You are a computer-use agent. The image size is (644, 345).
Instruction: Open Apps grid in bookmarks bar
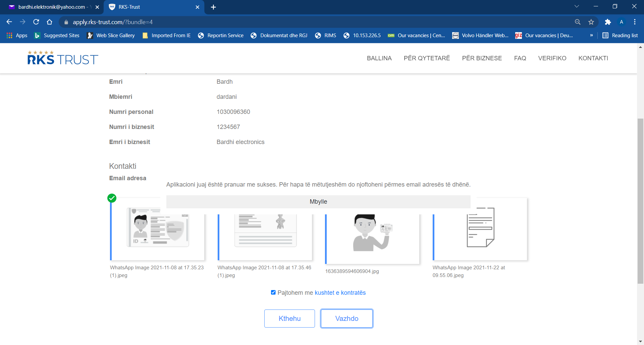17,36
